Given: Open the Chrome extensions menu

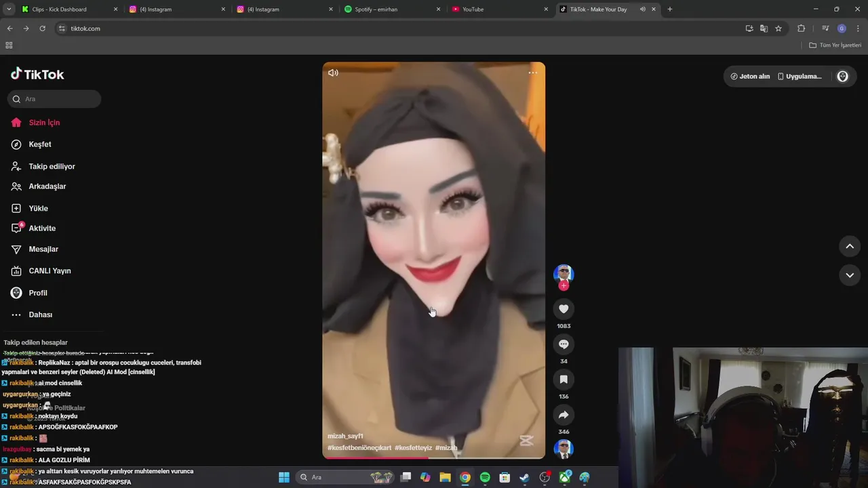Looking at the screenshot, I should pyautogui.click(x=802, y=28).
